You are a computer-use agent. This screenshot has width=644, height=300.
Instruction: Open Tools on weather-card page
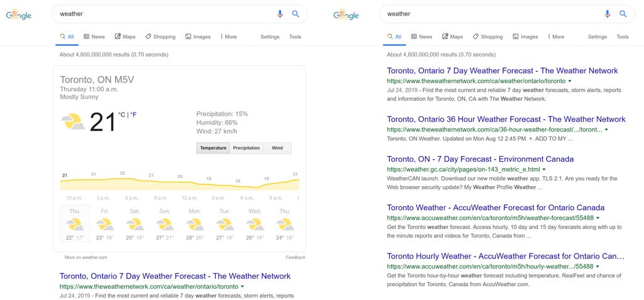pyautogui.click(x=295, y=36)
